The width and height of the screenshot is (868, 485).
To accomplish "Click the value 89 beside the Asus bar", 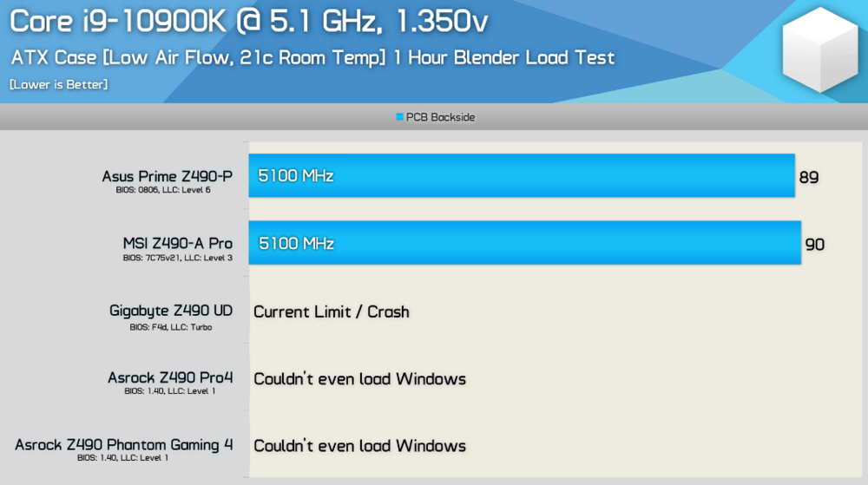I will coord(809,177).
